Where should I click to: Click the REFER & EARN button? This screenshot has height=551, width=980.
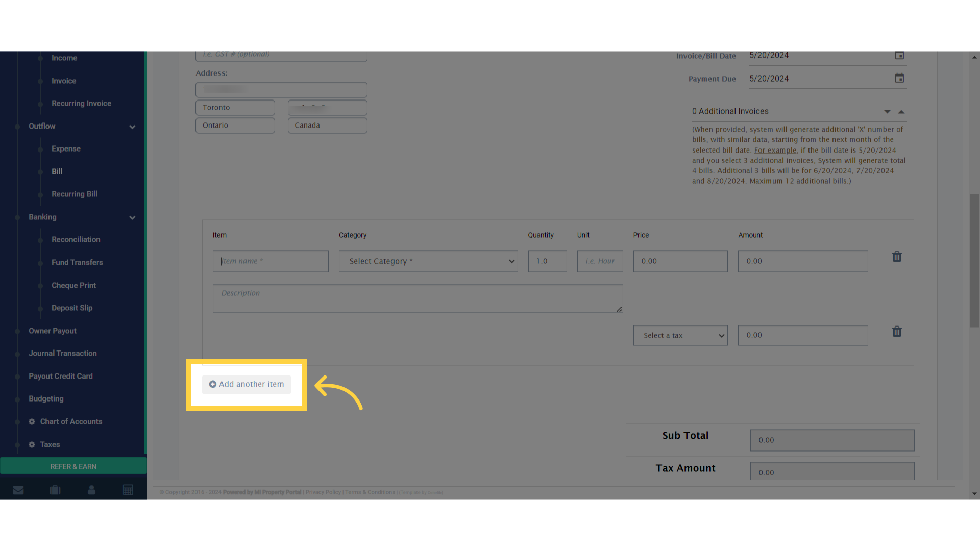[73, 466]
